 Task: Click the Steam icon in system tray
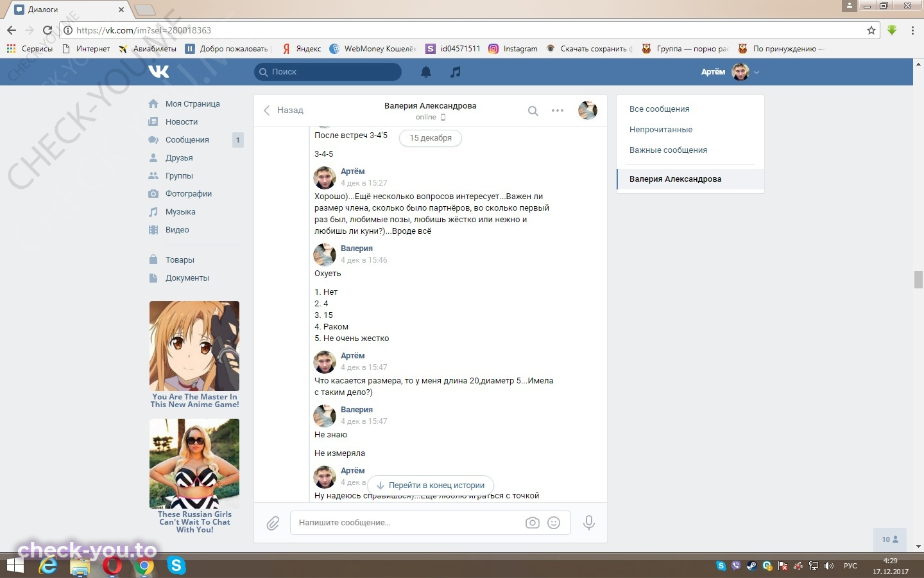[751, 566]
